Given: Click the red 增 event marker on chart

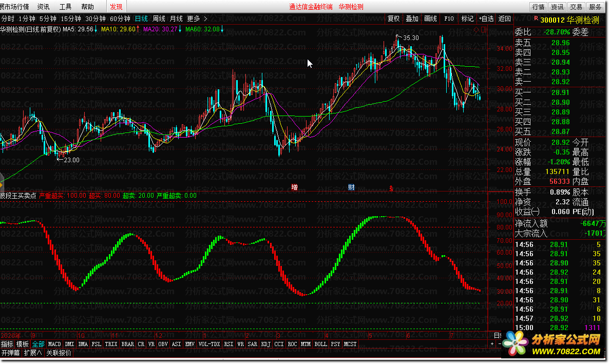Looking at the screenshot, I should (295, 187).
